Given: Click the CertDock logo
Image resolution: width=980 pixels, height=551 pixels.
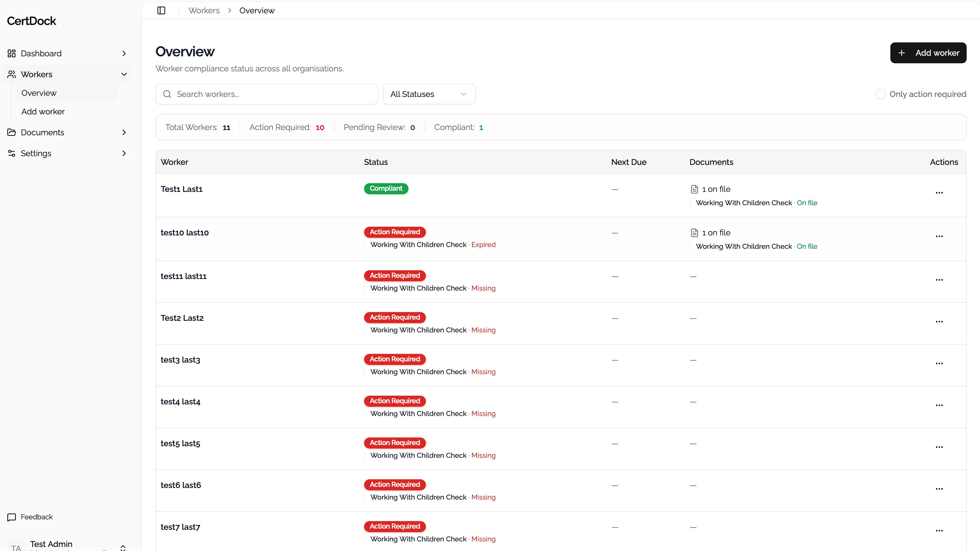Looking at the screenshot, I should pyautogui.click(x=32, y=21).
